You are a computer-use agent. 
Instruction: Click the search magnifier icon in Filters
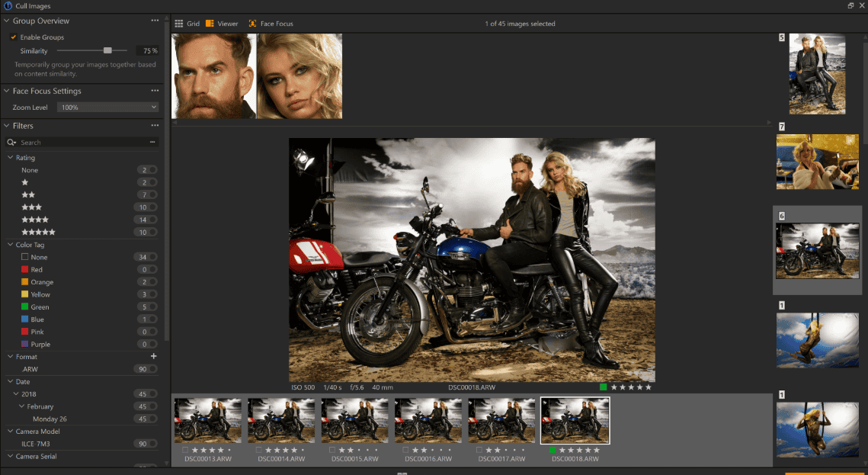point(11,143)
